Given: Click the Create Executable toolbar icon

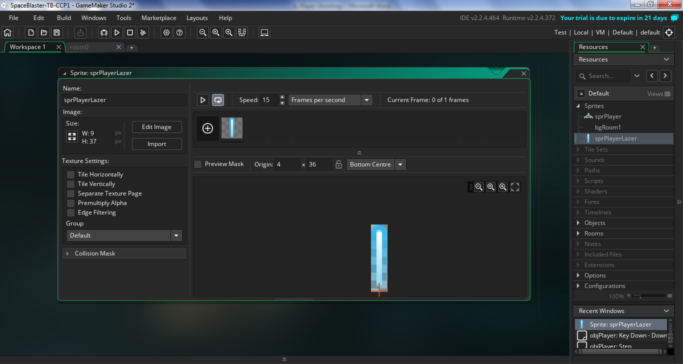Looking at the screenshot, I should click(x=80, y=33).
